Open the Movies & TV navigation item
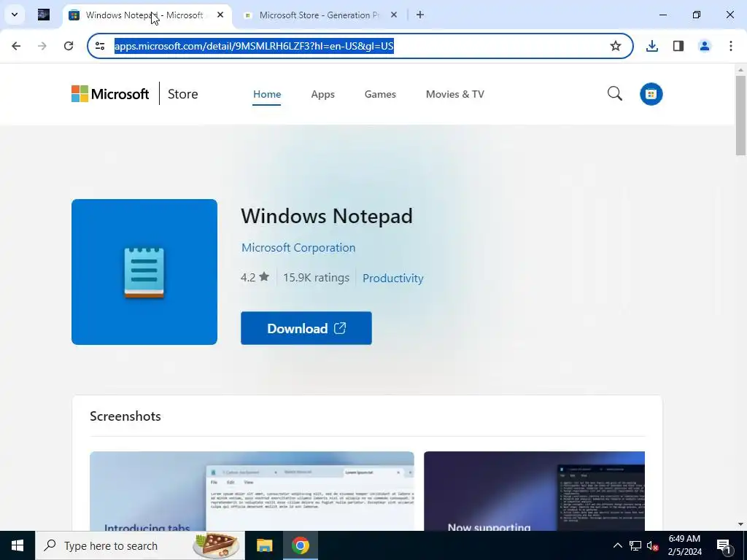The height and width of the screenshot is (560, 747). click(x=455, y=94)
